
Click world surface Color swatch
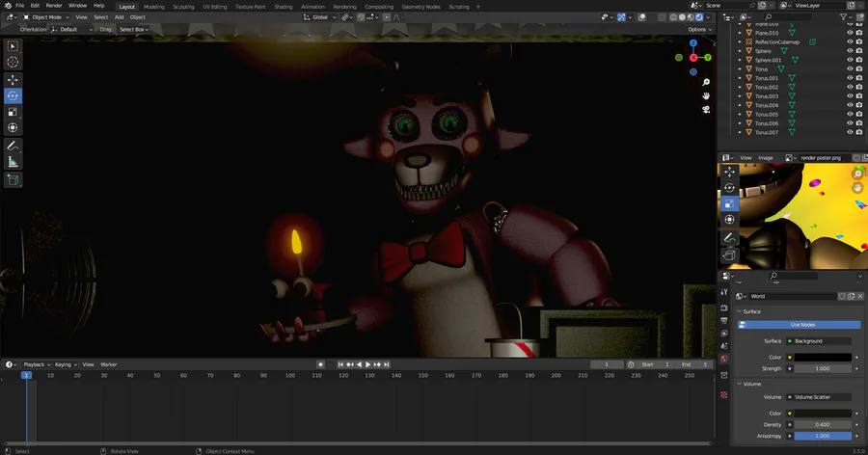click(x=823, y=358)
